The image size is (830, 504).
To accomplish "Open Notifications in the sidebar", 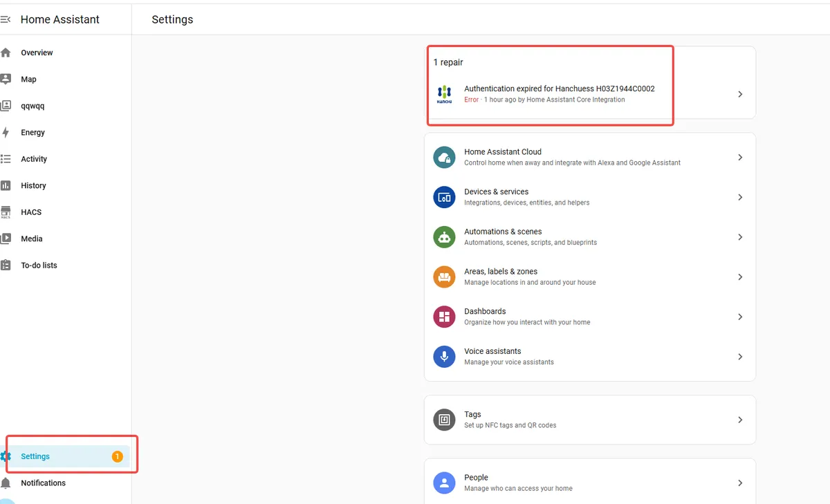I will point(66,483).
